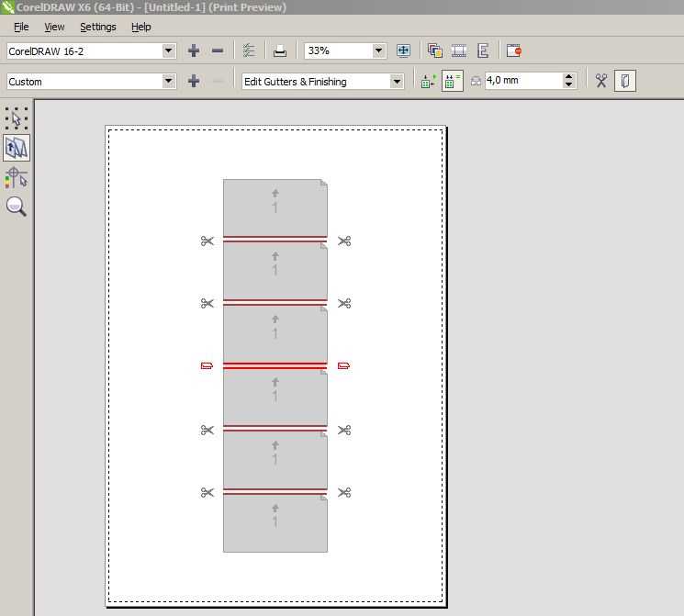Select the Pick tool in toolbox
This screenshot has width=684, height=616.
(17, 118)
